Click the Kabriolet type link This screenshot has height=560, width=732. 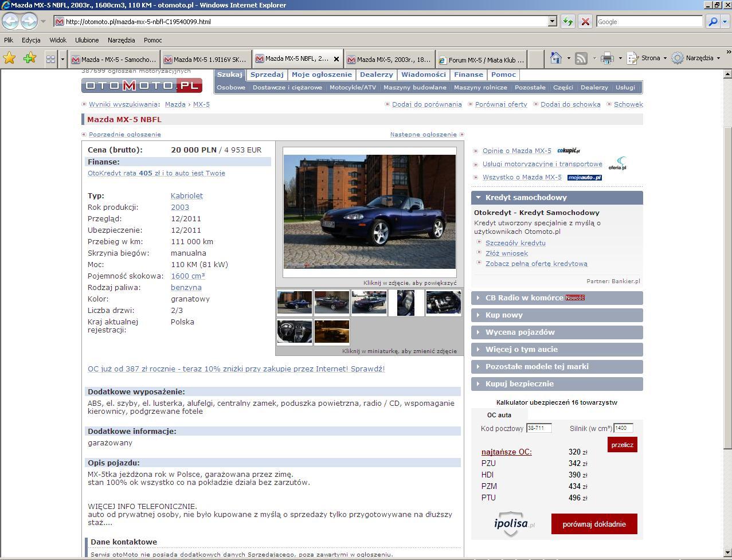pyautogui.click(x=187, y=195)
